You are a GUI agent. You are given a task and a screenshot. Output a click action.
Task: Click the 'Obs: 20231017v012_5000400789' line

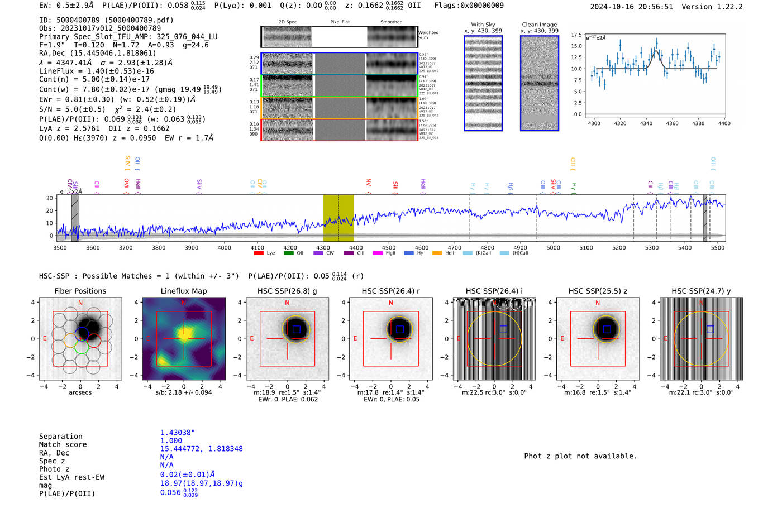click(x=100, y=28)
